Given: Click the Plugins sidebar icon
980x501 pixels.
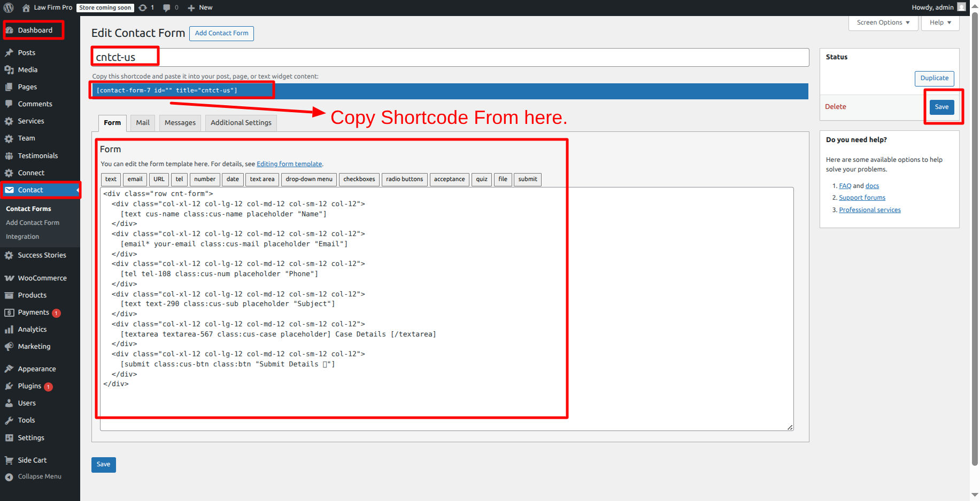Looking at the screenshot, I should click(9, 386).
